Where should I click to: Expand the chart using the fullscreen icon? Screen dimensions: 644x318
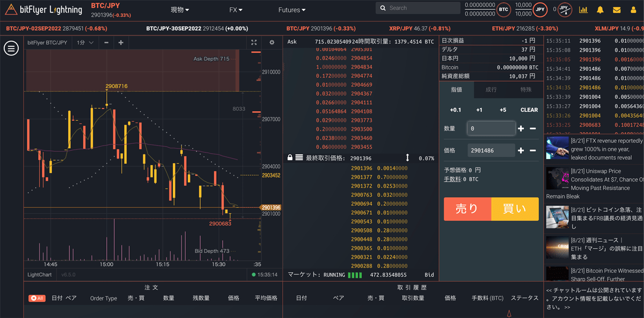coord(254,42)
